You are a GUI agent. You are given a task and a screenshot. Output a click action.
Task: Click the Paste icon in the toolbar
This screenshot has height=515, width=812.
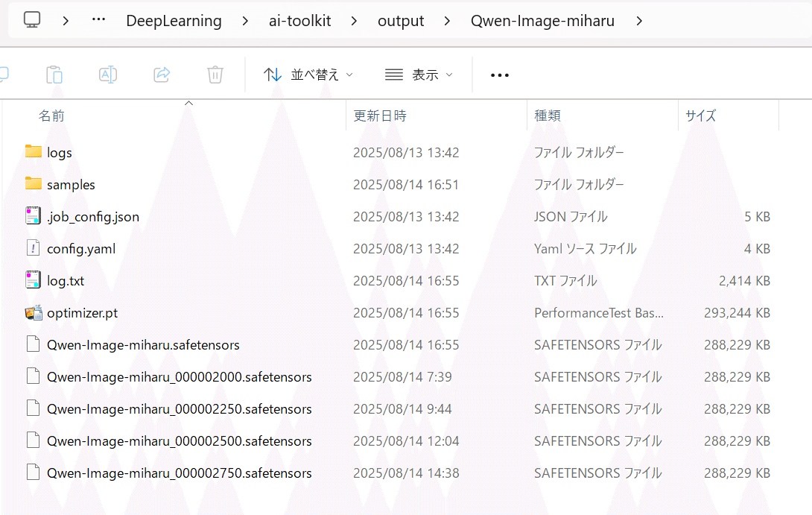tap(54, 75)
